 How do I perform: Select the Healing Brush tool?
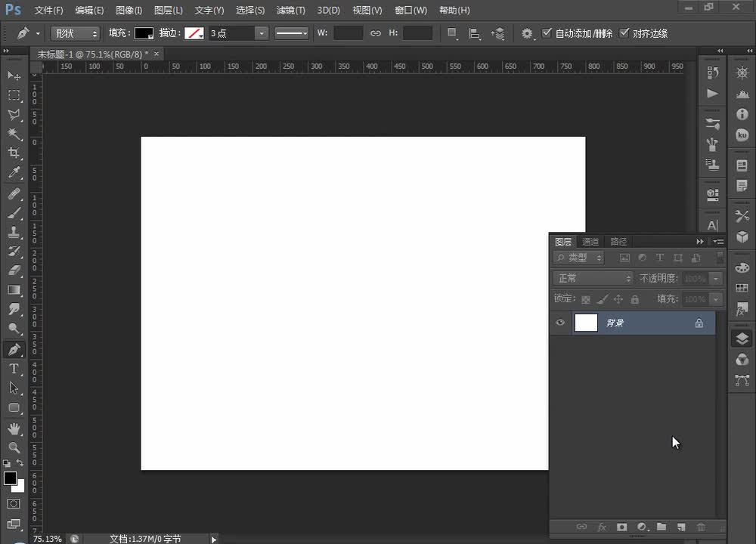click(14, 193)
